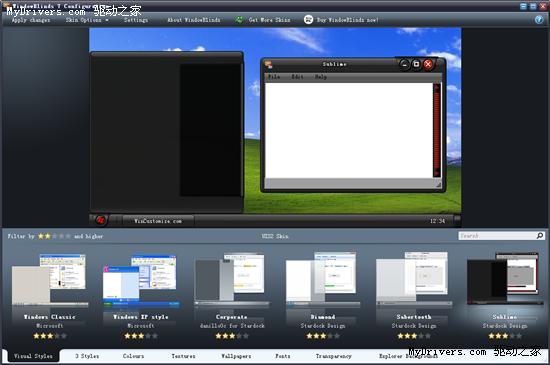Click the WindowBlinds app icon in the title bar
550x365 pixels.
point(6,6)
